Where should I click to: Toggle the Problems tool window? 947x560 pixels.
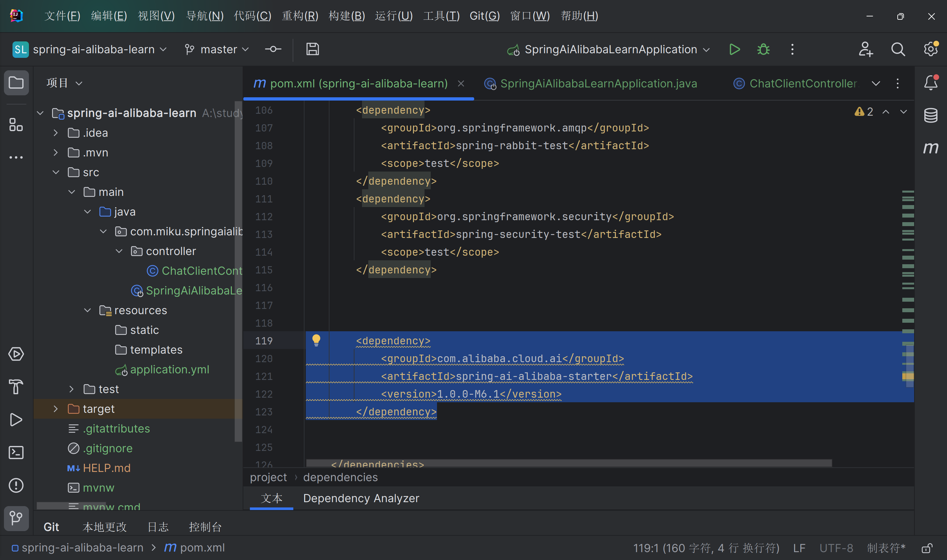tap(16, 485)
